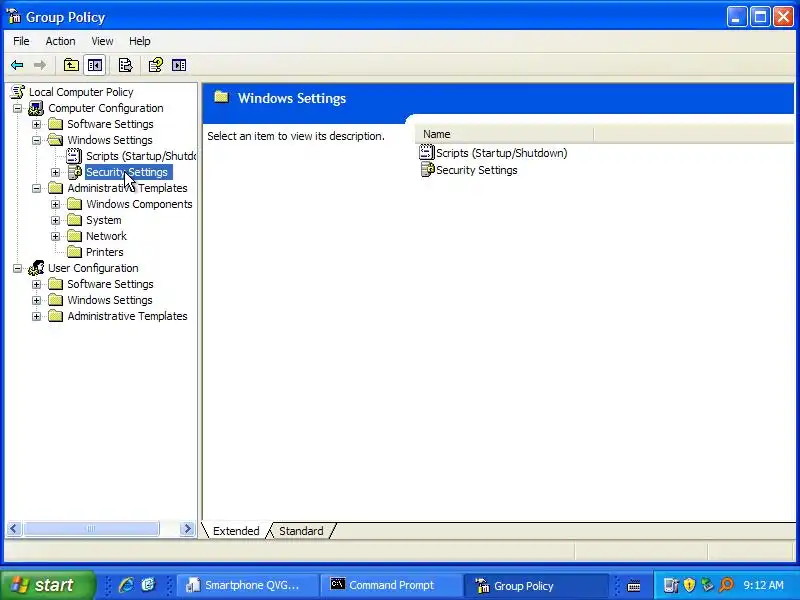Click the rightmost toolbar pane icon
This screenshot has width=800, height=600.
179,65
